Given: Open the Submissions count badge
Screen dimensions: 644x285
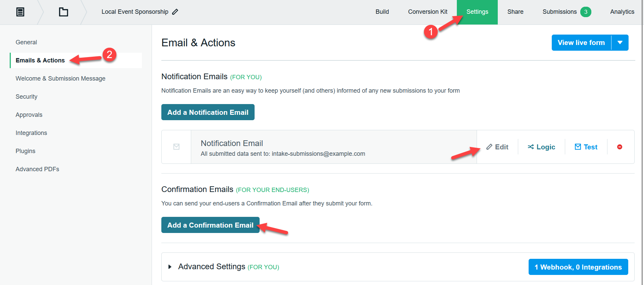Looking at the screenshot, I should [x=586, y=12].
